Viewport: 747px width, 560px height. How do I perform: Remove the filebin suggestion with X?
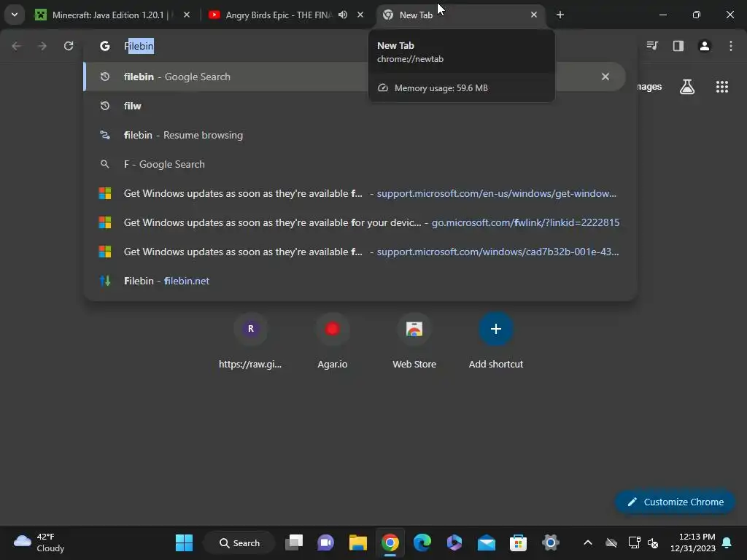605,77
